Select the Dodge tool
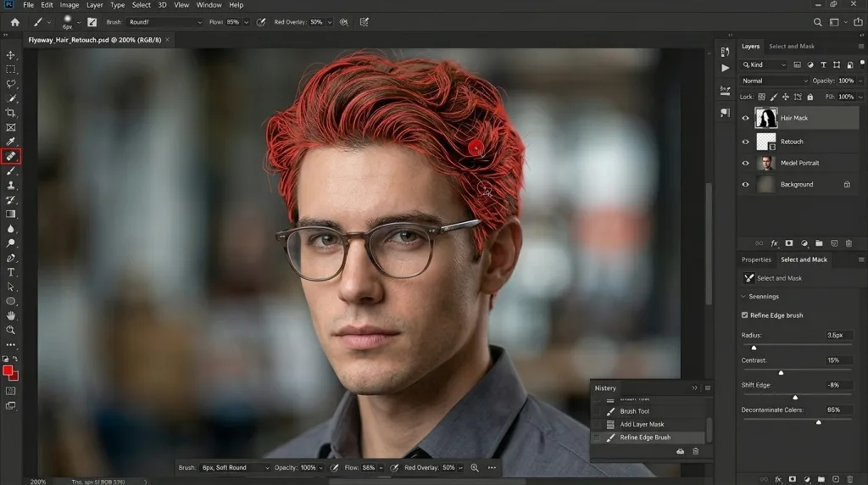Screen dimensions: 868x485 click(10, 243)
